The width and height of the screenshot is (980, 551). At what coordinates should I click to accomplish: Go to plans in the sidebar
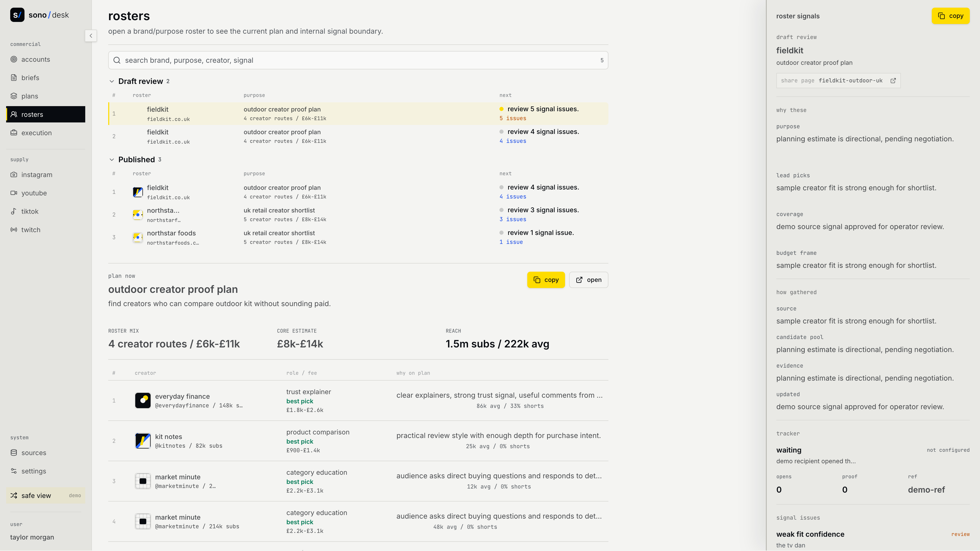click(46, 96)
